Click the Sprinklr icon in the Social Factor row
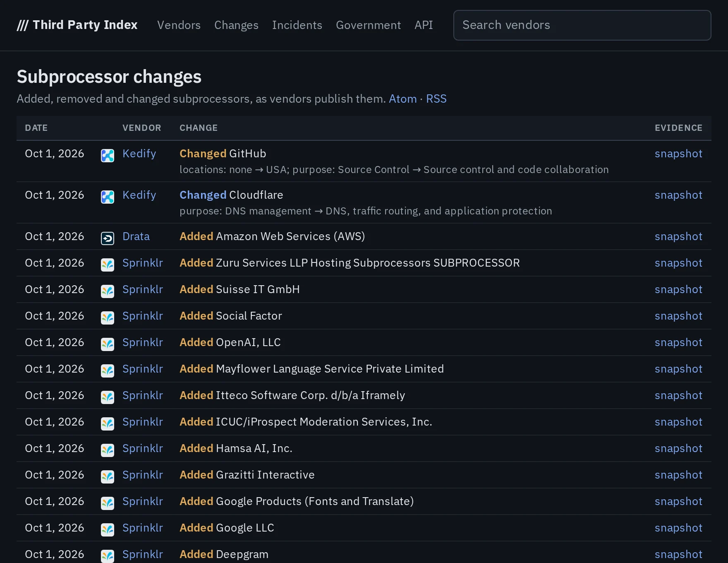The image size is (728, 563). tap(108, 318)
